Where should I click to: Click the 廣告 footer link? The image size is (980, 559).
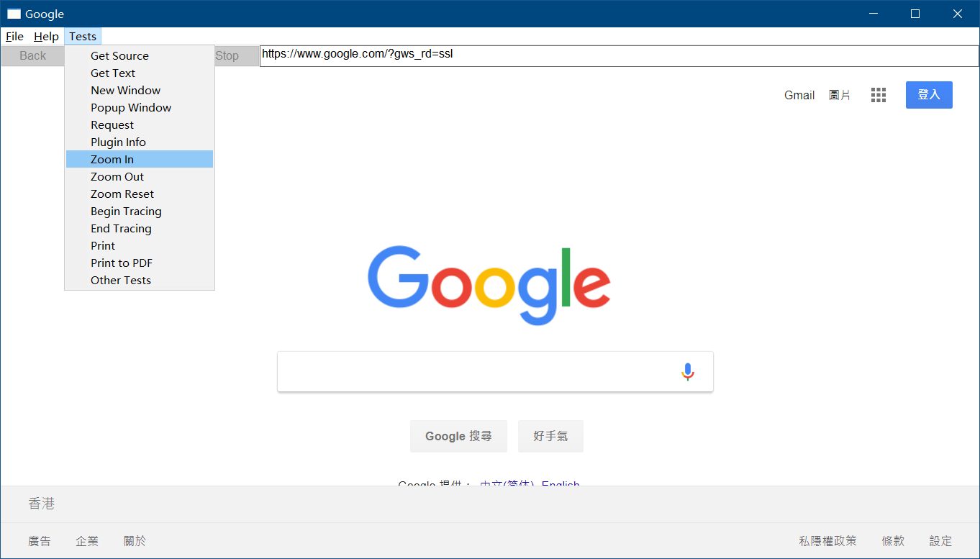click(x=40, y=541)
